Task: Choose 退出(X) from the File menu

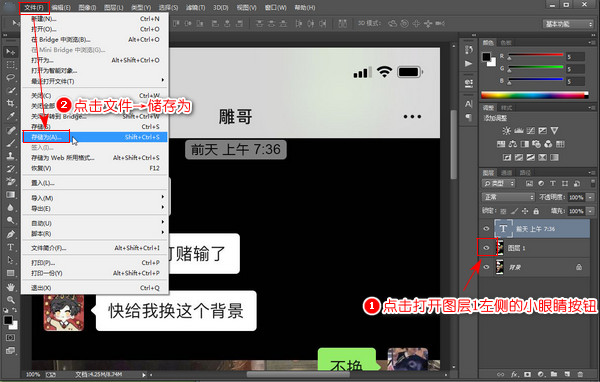Action: pyautogui.click(x=95, y=288)
